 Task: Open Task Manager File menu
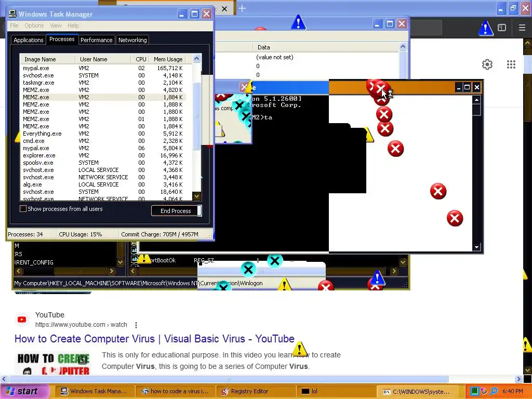14,25
